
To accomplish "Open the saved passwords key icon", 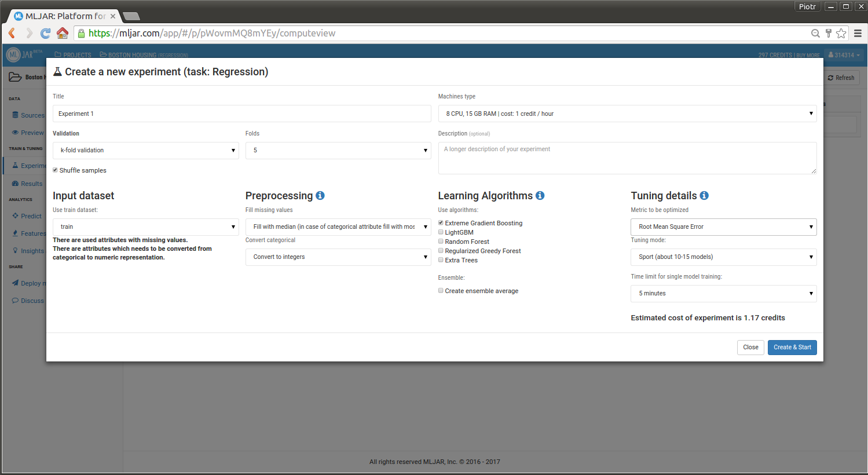I will pos(829,33).
